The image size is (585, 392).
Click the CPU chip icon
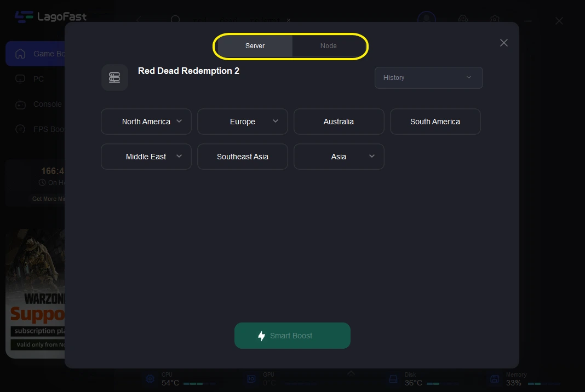click(x=150, y=379)
